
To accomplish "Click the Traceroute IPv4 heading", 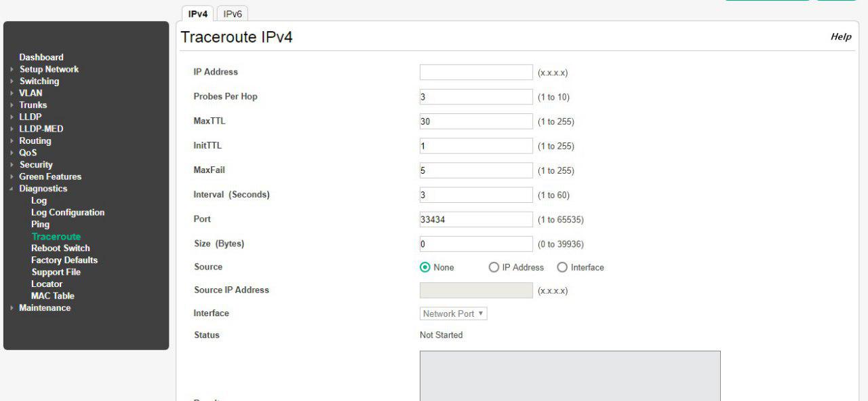I will point(237,37).
